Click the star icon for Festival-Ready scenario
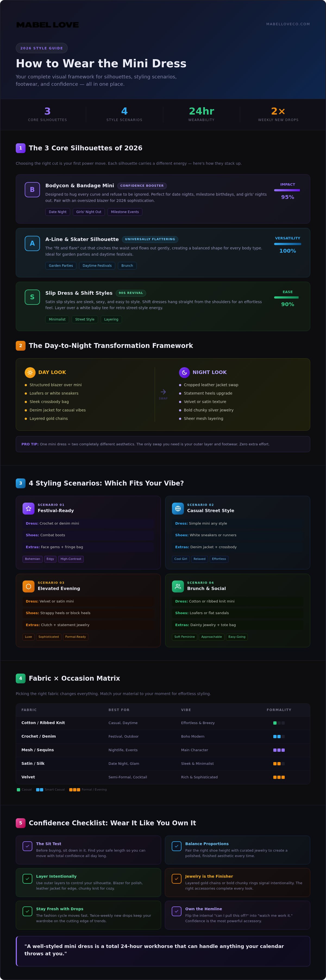 point(29,508)
